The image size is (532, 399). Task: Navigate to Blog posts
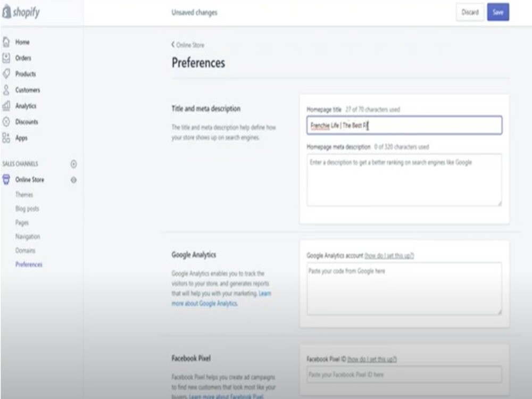point(27,209)
